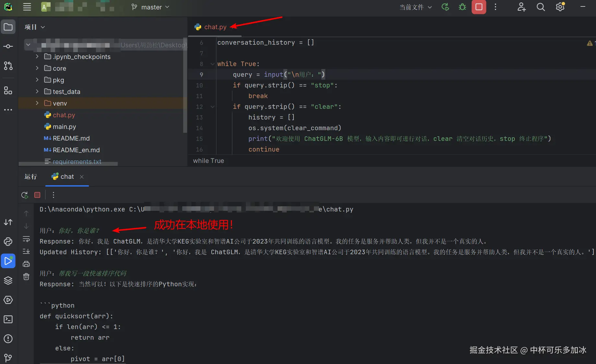Toggle scroll to end in console
Screen dimensions: 596x364
click(x=26, y=251)
